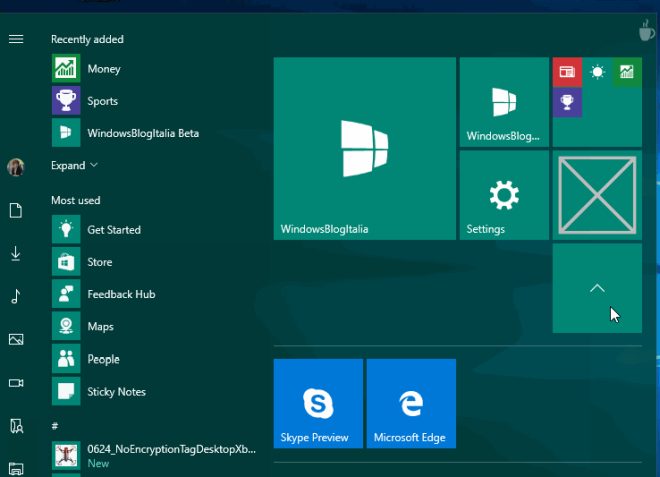Open WindowsBlogItalia Beta from the list
The height and width of the screenshot is (477, 660).
[154, 133]
